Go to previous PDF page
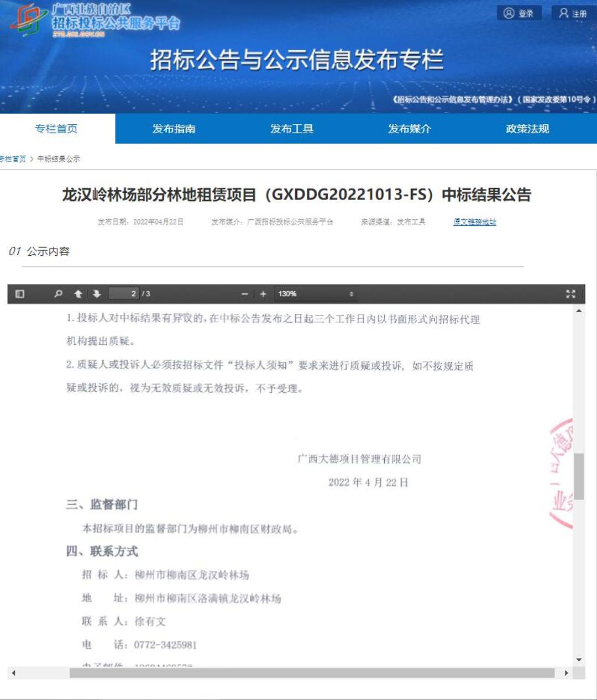This screenshot has width=597, height=700. pyautogui.click(x=78, y=294)
